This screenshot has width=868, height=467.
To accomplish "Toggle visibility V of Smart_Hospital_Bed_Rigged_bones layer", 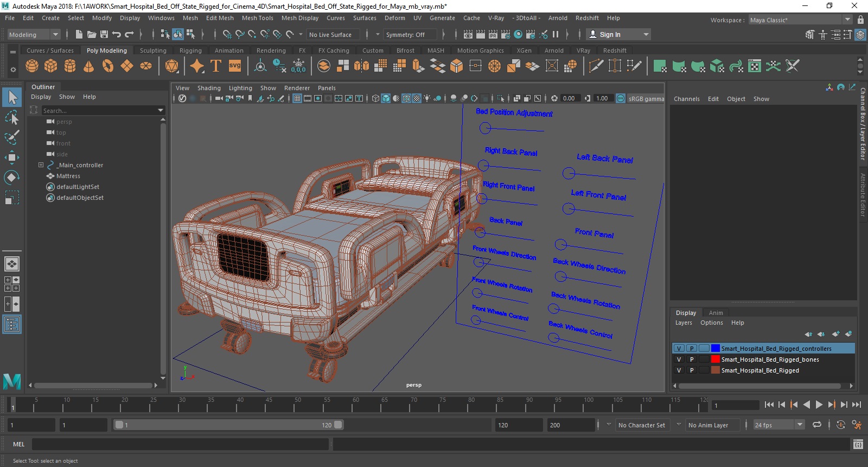I will click(679, 359).
